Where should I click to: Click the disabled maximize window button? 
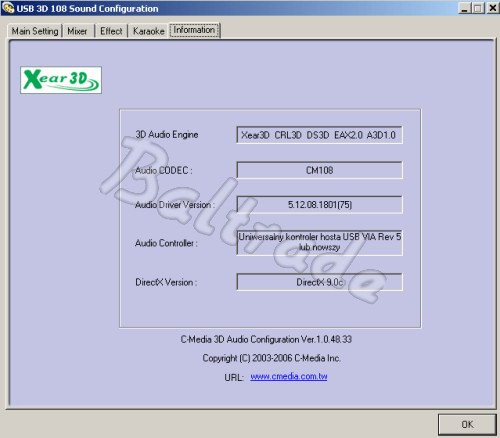tap(478, 8)
